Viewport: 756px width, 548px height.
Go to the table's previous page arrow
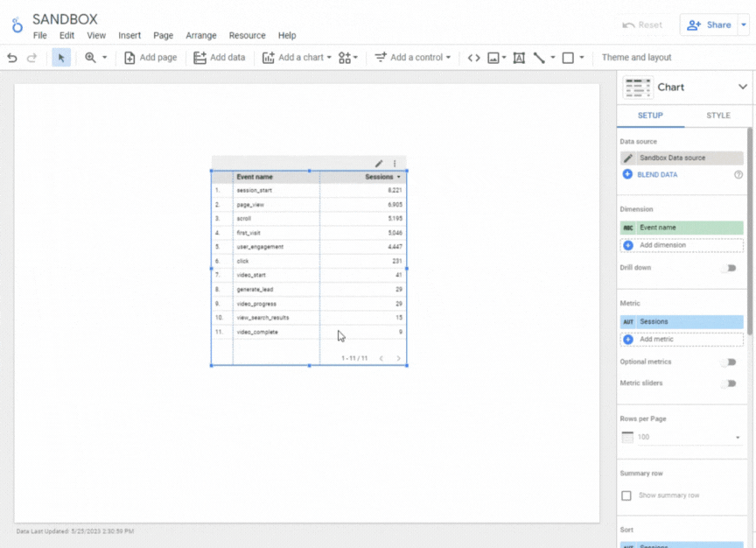pyautogui.click(x=381, y=358)
